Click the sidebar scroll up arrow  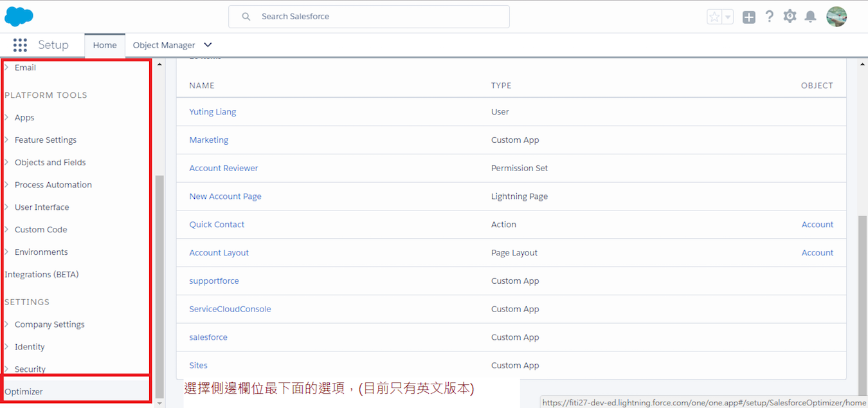[159, 64]
